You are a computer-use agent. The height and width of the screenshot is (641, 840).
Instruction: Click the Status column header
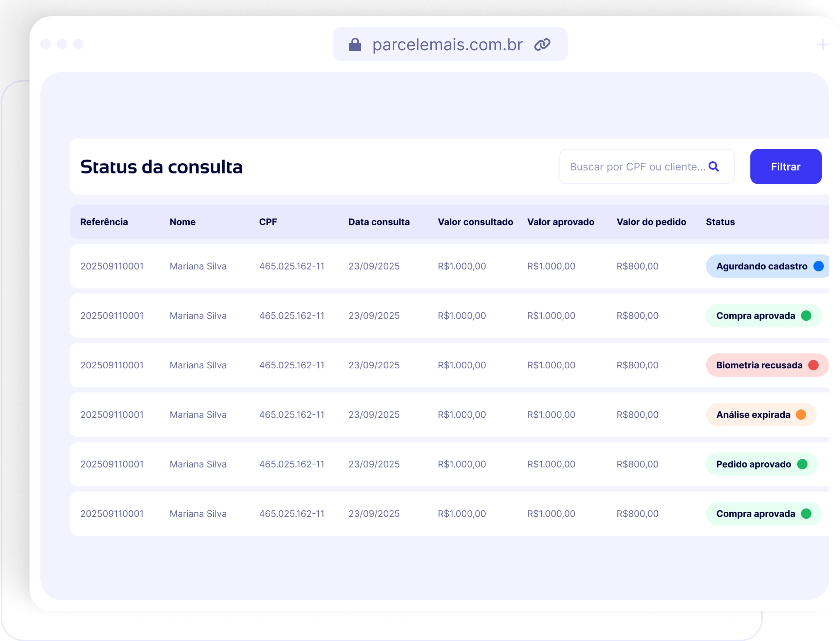(720, 222)
